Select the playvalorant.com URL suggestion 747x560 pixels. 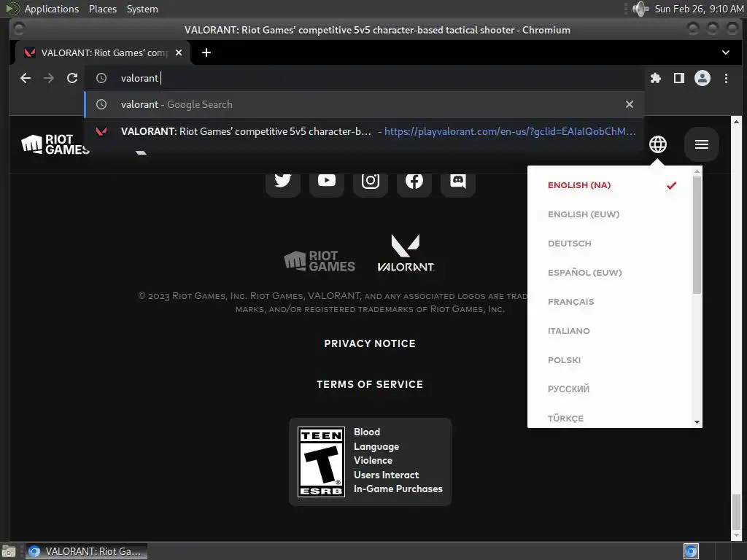pyautogui.click(x=364, y=131)
